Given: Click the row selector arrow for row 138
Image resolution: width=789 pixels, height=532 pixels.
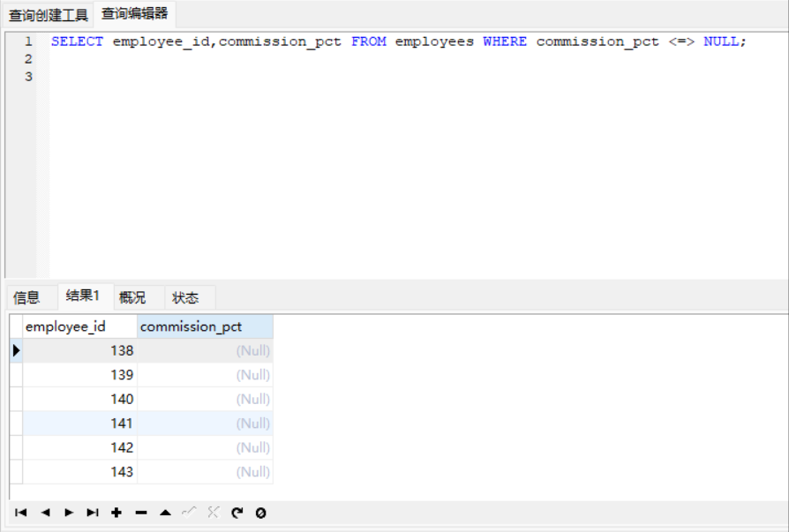Looking at the screenshot, I should pyautogui.click(x=16, y=350).
